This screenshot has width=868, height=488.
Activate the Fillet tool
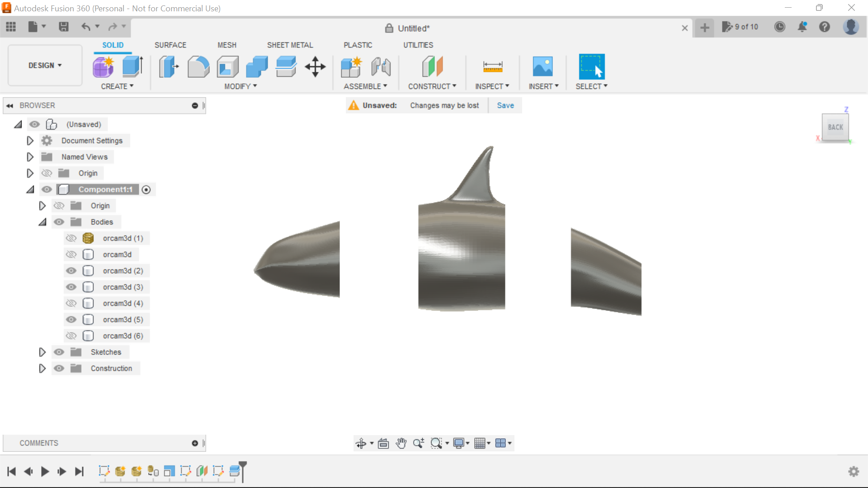pyautogui.click(x=198, y=66)
